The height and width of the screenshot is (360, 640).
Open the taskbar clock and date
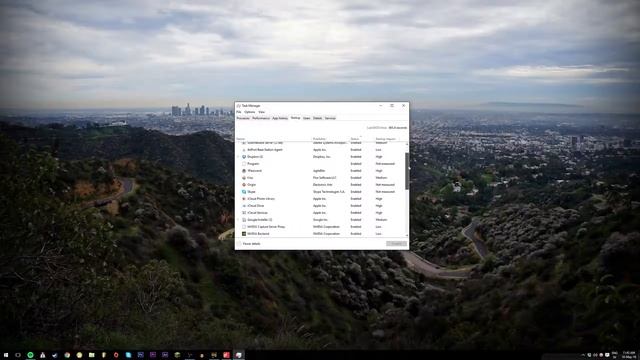click(x=629, y=355)
